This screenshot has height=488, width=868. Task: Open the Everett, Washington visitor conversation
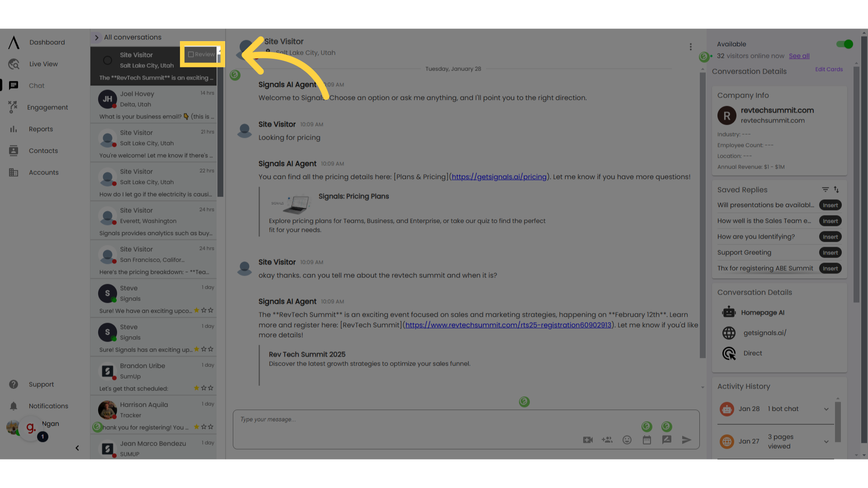point(154,221)
